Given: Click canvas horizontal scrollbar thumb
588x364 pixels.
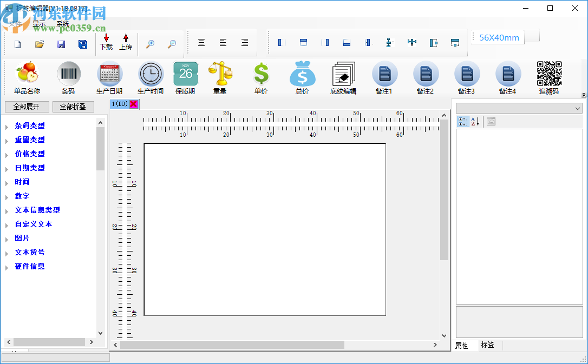Looking at the screenshot, I should tap(232, 345).
